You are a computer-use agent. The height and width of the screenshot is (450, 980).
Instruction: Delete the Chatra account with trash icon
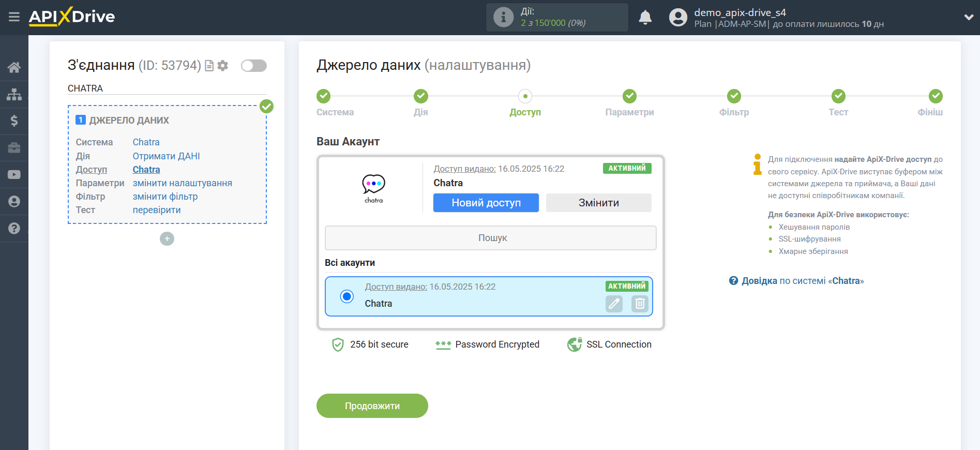coord(640,304)
